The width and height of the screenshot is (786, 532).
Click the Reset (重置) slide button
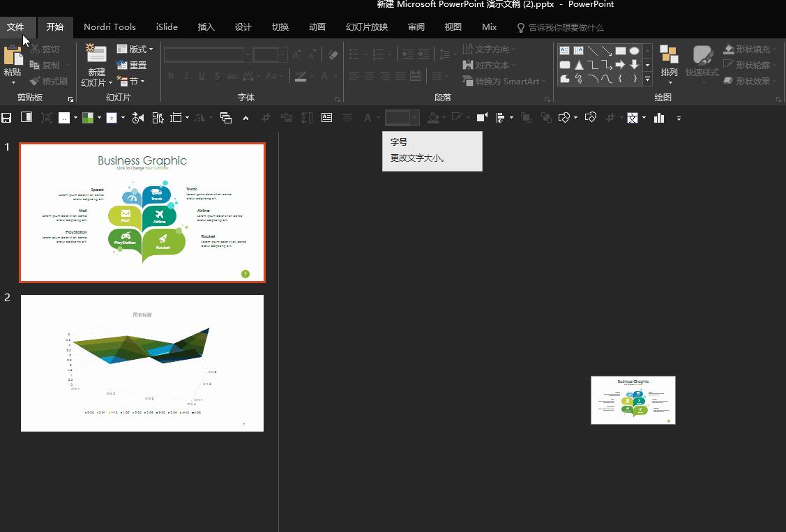132,65
